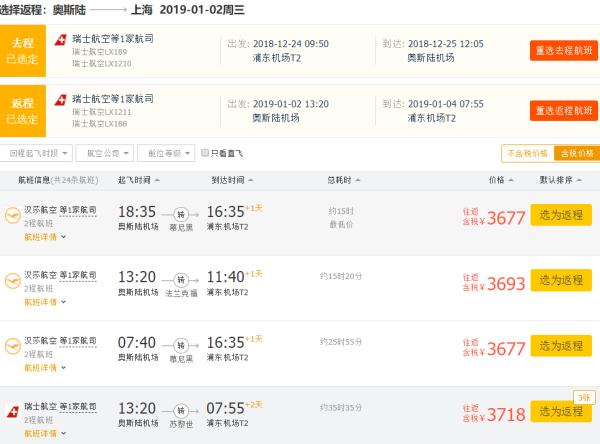Select 18:35 flight via 选为返程
Viewport: 600px width, 444px height.
pos(561,215)
